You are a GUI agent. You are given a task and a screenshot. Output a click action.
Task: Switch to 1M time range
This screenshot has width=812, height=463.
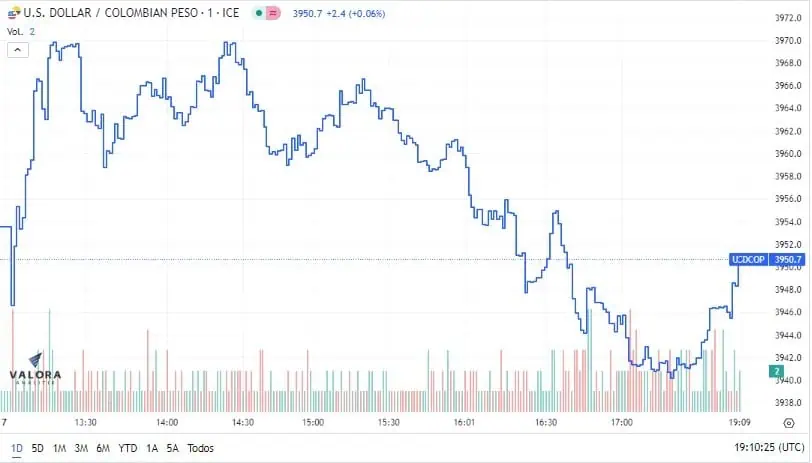(59, 448)
